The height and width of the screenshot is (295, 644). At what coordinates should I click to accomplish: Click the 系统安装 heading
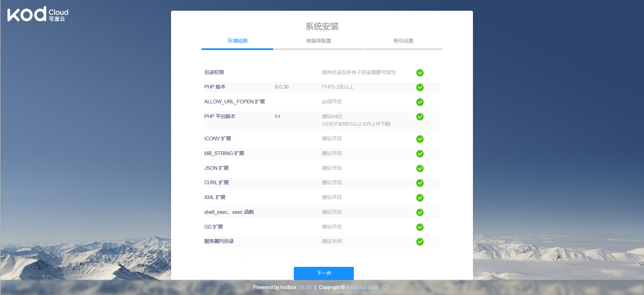[322, 27]
